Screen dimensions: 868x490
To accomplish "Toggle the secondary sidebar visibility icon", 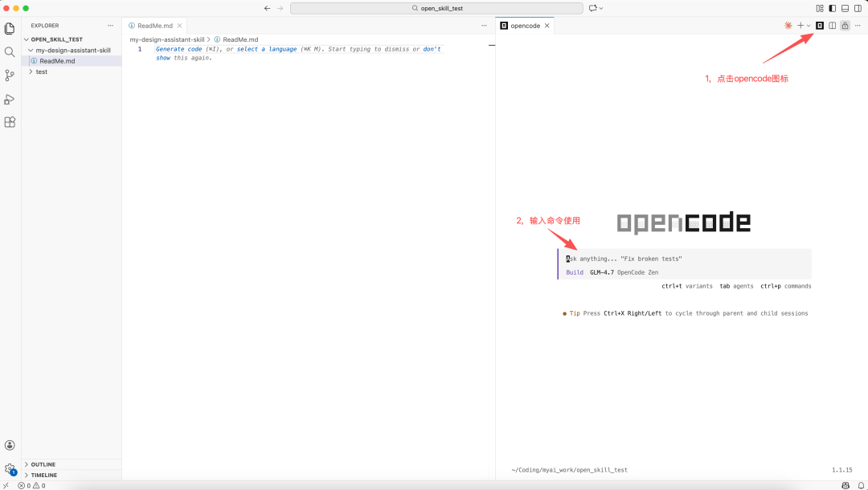I will [x=857, y=8].
